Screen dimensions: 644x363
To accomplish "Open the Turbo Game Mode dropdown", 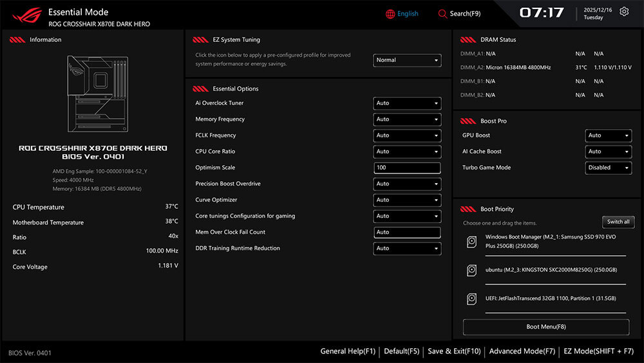I will 608,168.
